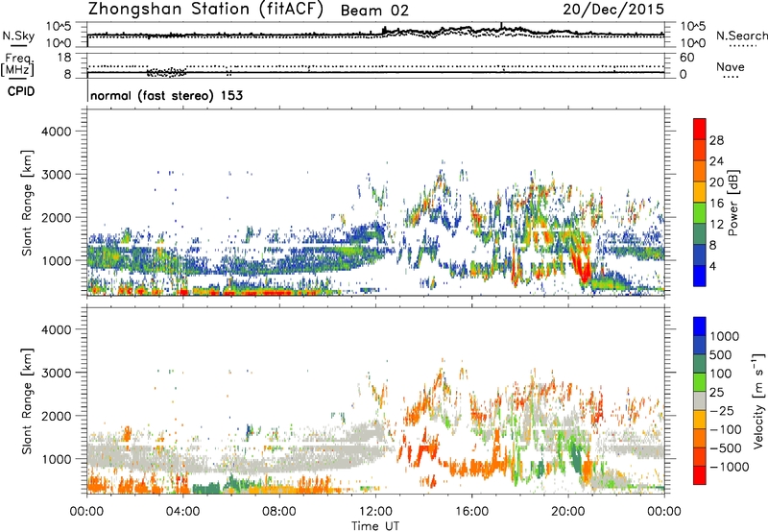The height and width of the screenshot is (532, 768).
Task: Click the '4000' tick of the power panel
Action: coord(56,132)
